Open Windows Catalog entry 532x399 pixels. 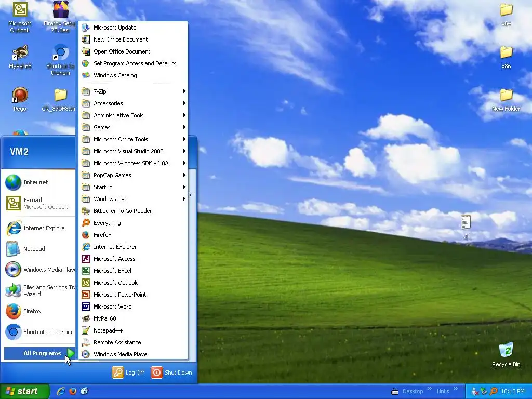pos(133,75)
